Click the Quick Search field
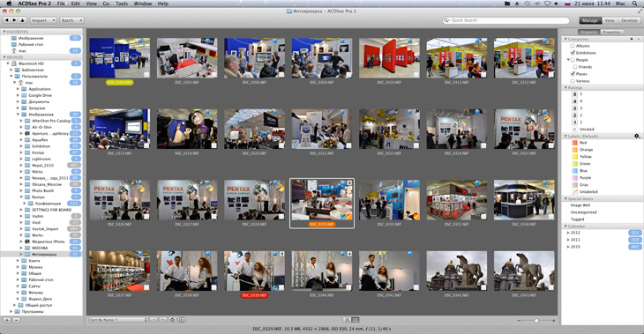This screenshot has height=334, width=644. click(x=506, y=20)
